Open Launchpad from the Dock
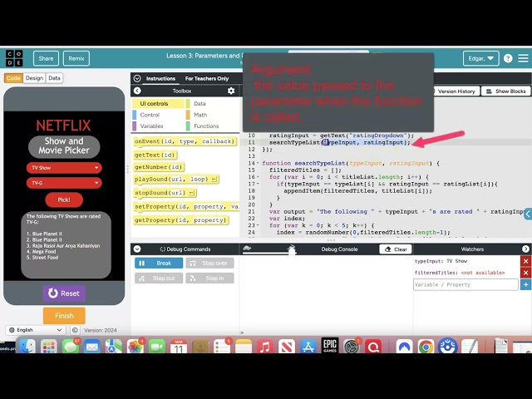The width and height of the screenshot is (532, 399). (x=49, y=347)
